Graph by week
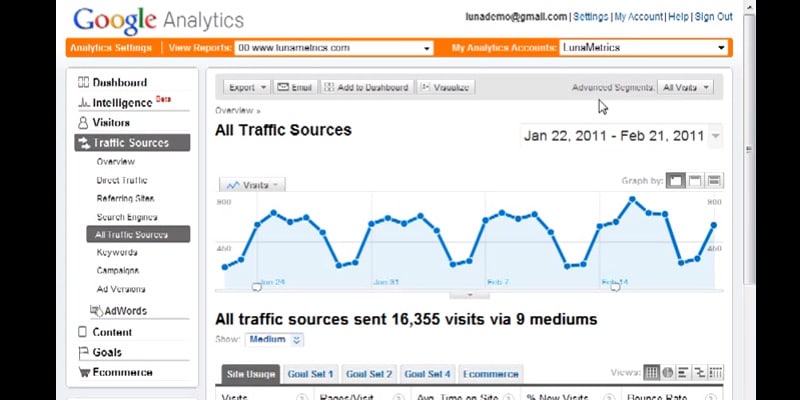The image size is (800, 400). tap(694, 181)
